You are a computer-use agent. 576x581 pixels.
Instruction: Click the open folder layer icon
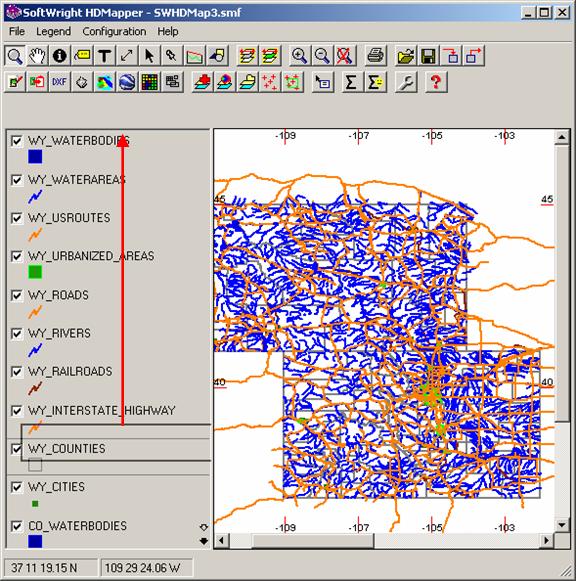click(247, 82)
